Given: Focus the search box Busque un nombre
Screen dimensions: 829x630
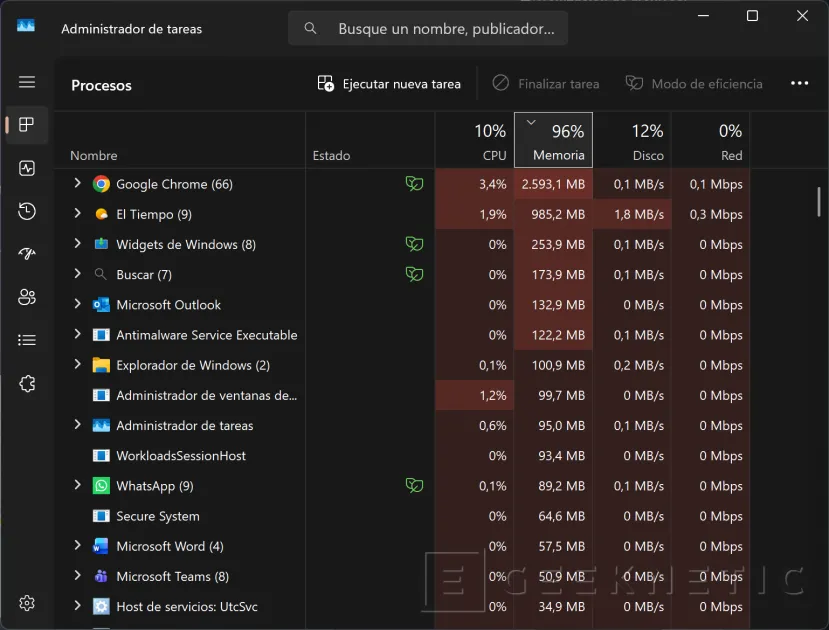Looking at the screenshot, I should pos(428,28).
